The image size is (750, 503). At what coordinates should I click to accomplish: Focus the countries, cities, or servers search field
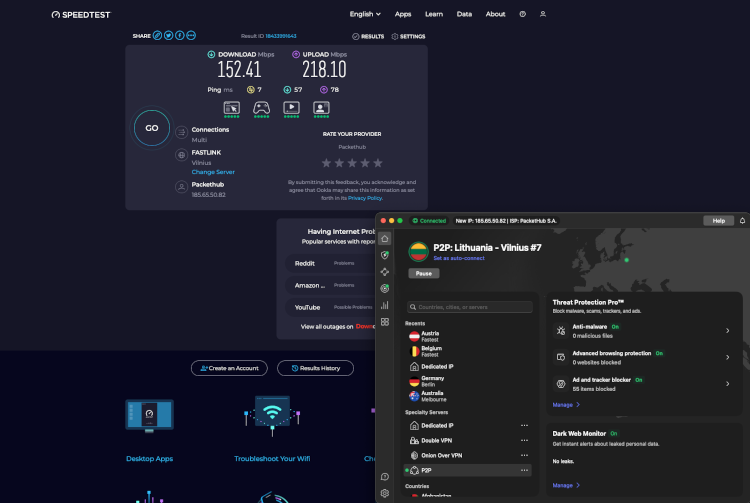point(470,307)
